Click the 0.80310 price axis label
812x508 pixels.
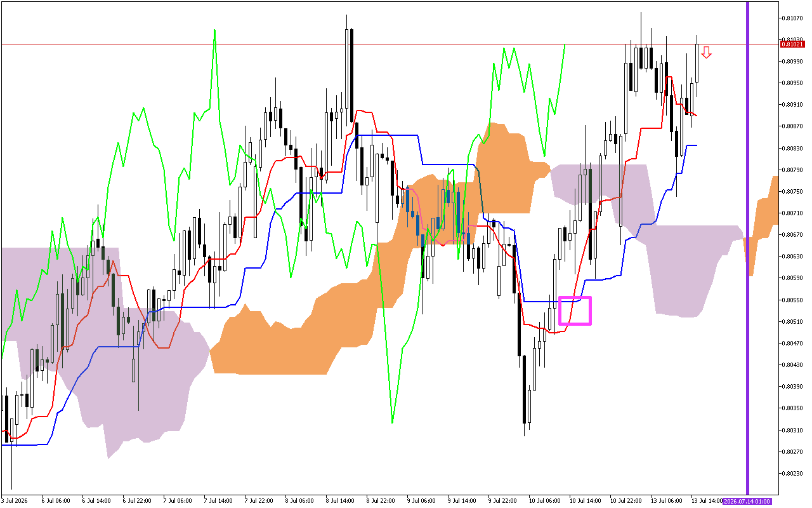pyautogui.click(x=792, y=430)
